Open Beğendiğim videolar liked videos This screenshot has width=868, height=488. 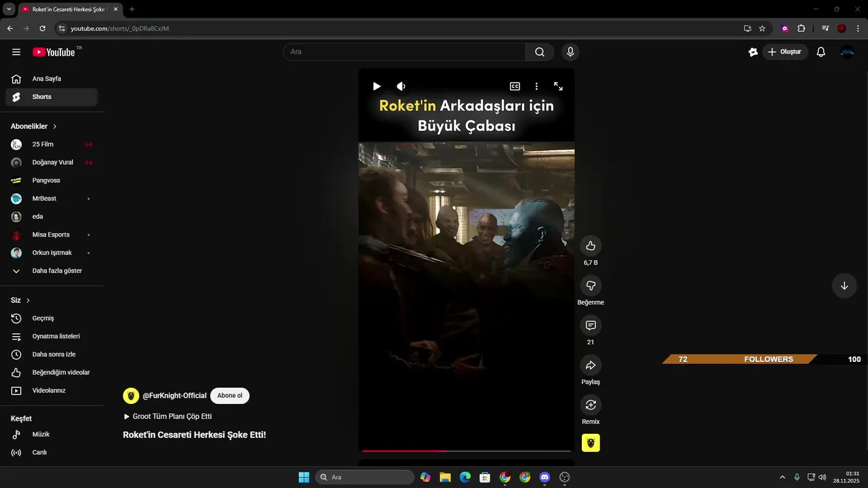(x=52, y=373)
